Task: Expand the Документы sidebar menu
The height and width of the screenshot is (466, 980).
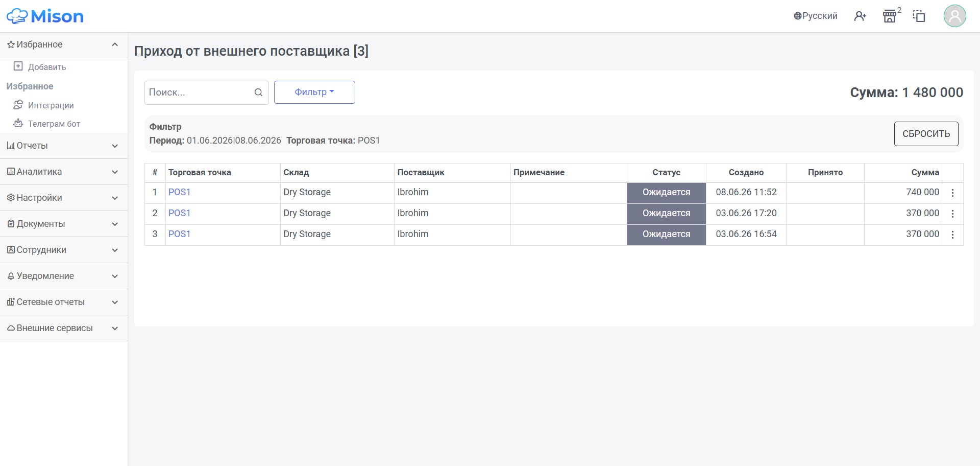Action: pos(64,224)
